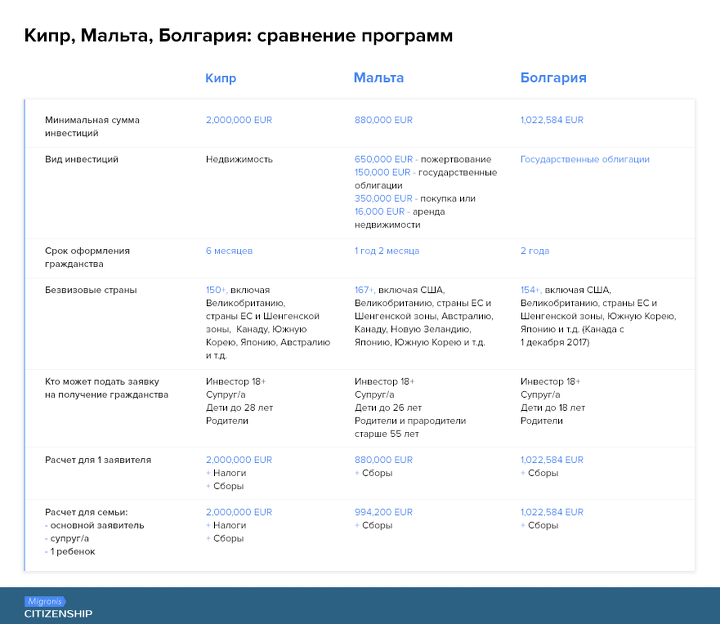Select Cyprus minimum investment '2,000,000 EUR' in the first row

(x=239, y=120)
